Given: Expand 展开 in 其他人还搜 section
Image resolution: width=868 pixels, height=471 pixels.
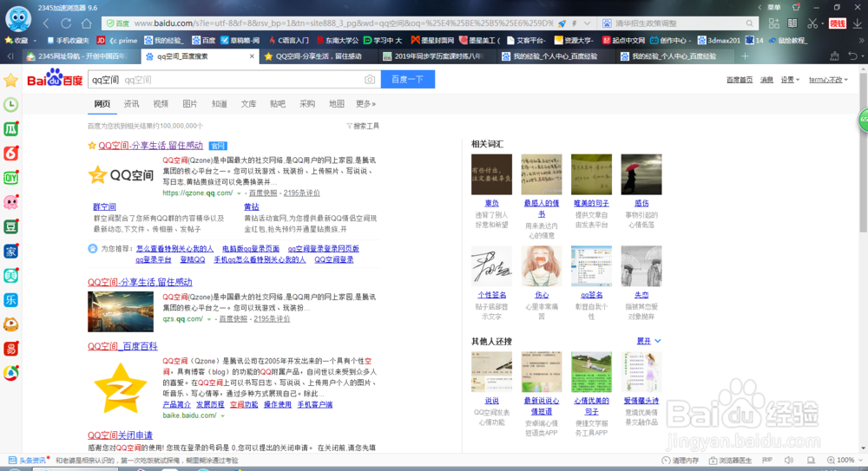Looking at the screenshot, I should point(648,341).
